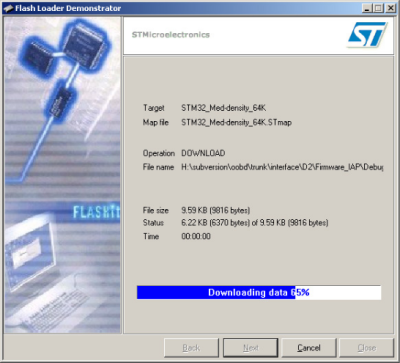Click the DOWNLOAD operation text

pyautogui.click(x=203, y=153)
